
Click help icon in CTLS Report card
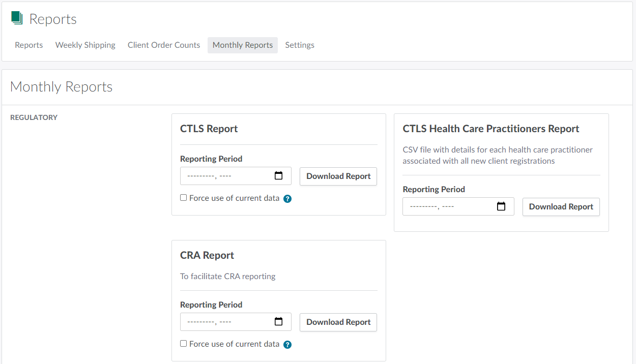287,199
